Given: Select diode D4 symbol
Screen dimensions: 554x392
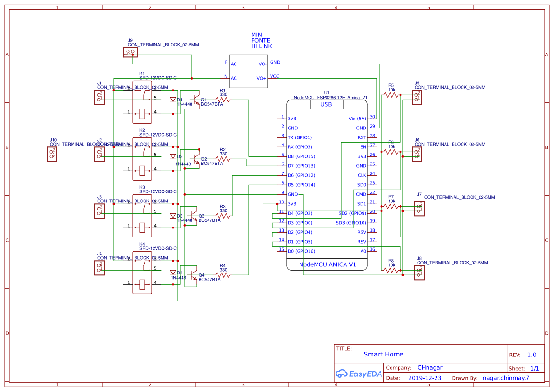Looking at the screenshot, I should pos(173,273).
